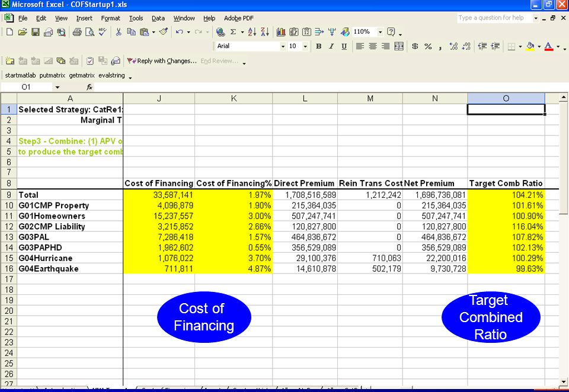
Task: Open a file with the folder icon
Action: pyautogui.click(x=23, y=32)
